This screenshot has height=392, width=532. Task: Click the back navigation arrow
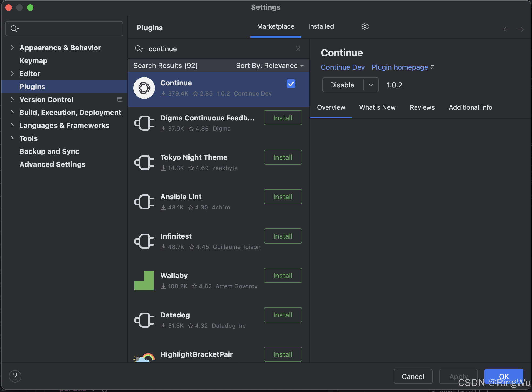tap(507, 29)
